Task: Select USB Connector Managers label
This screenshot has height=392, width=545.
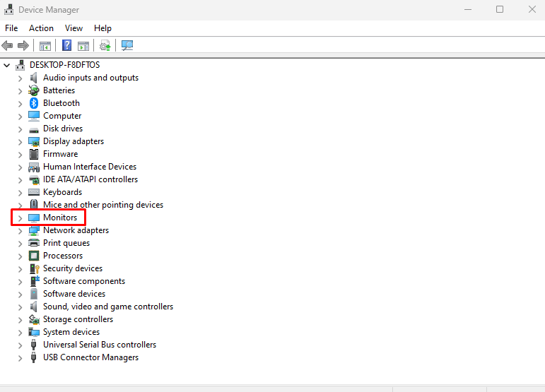Action: (90, 357)
